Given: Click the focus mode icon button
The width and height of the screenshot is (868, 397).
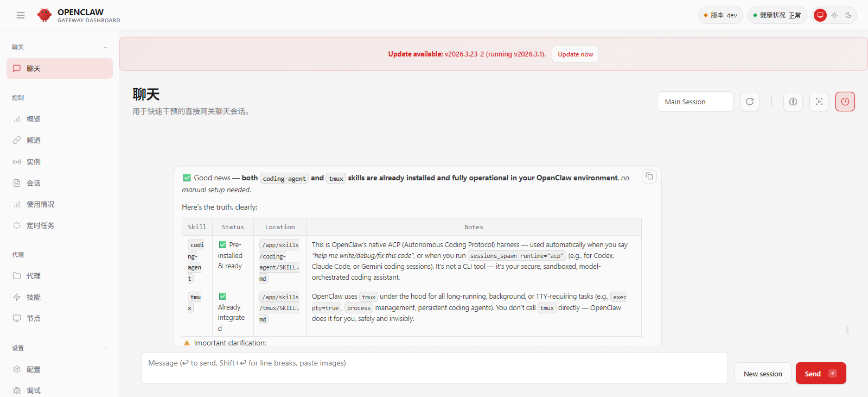Looking at the screenshot, I should [x=819, y=102].
